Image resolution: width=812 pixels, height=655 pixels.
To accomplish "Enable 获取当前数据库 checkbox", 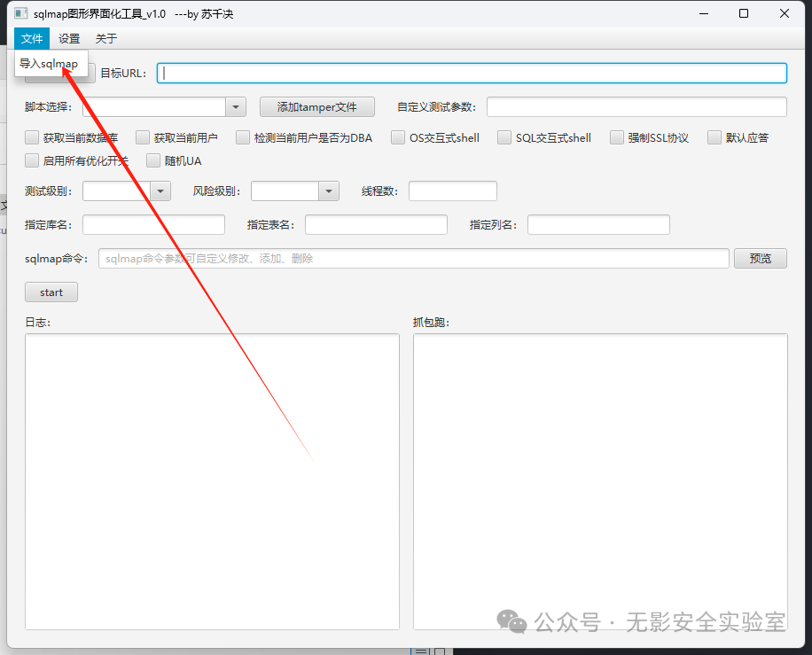I will tap(32, 137).
